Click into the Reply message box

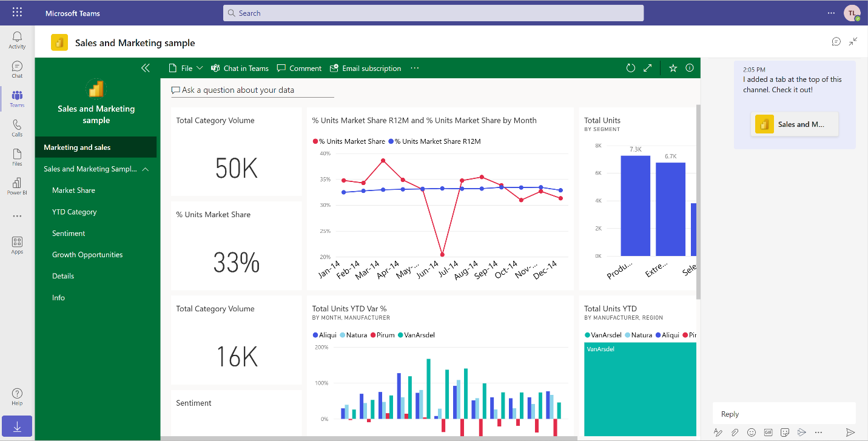(784, 414)
